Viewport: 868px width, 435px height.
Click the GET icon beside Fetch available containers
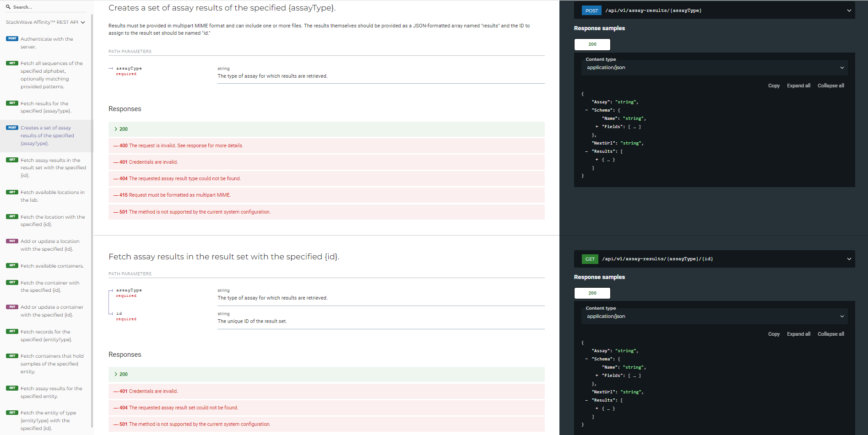(x=12, y=265)
